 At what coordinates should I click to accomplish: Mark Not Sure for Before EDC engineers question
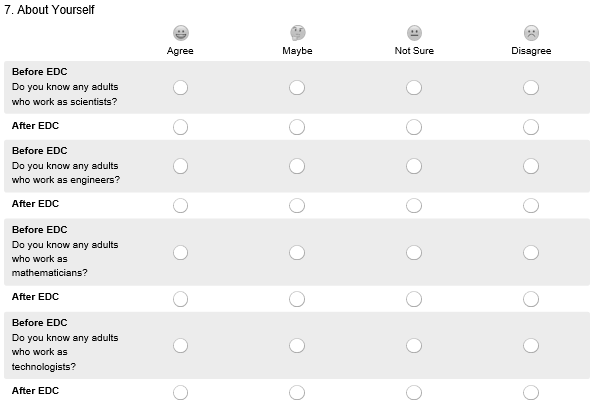pos(414,166)
